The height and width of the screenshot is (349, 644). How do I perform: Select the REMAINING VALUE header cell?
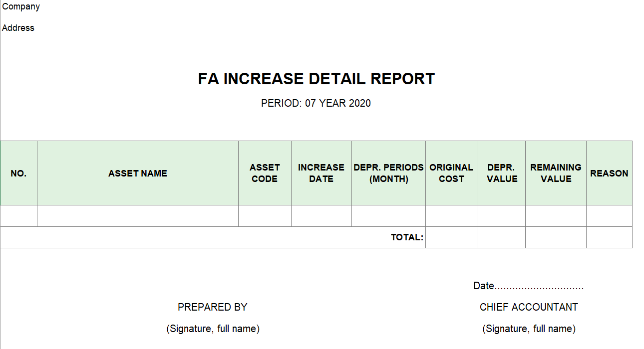556,173
